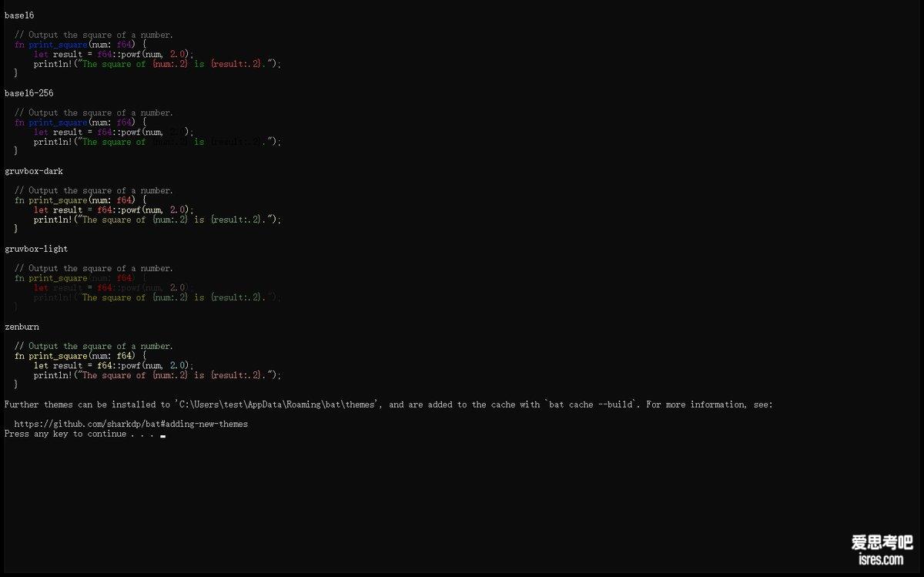924x577 pixels.
Task: Click the println! line in zenburn sample
Action: click(157, 375)
